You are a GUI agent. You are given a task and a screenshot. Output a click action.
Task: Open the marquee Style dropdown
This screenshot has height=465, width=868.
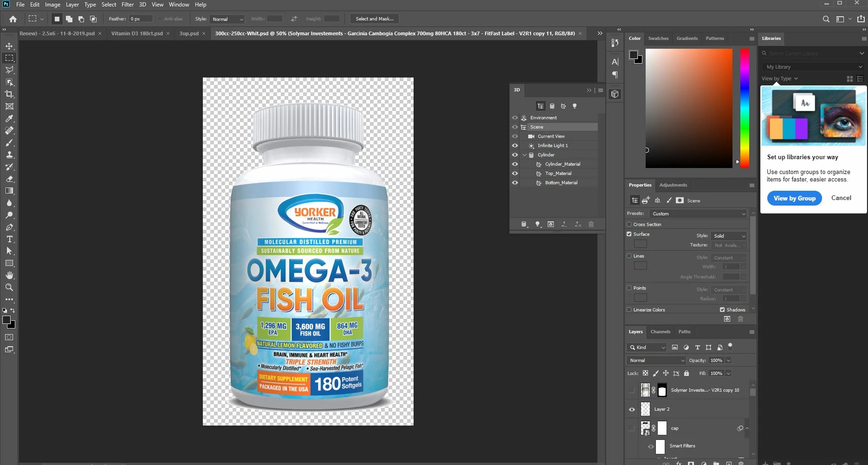point(227,19)
